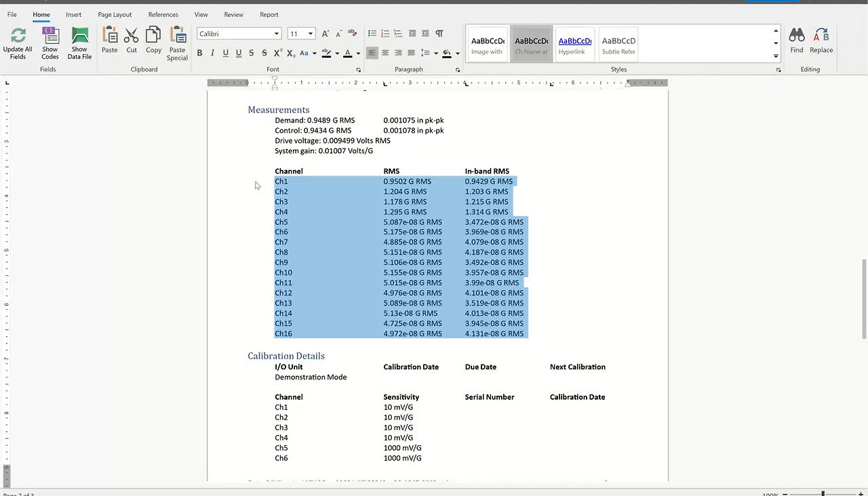Open Styles dialog launcher

coord(778,70)
